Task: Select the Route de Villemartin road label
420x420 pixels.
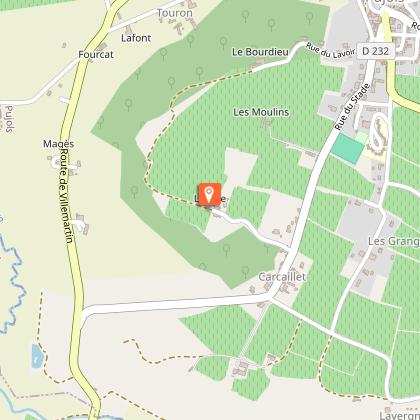Action: [x=66, y=195]
